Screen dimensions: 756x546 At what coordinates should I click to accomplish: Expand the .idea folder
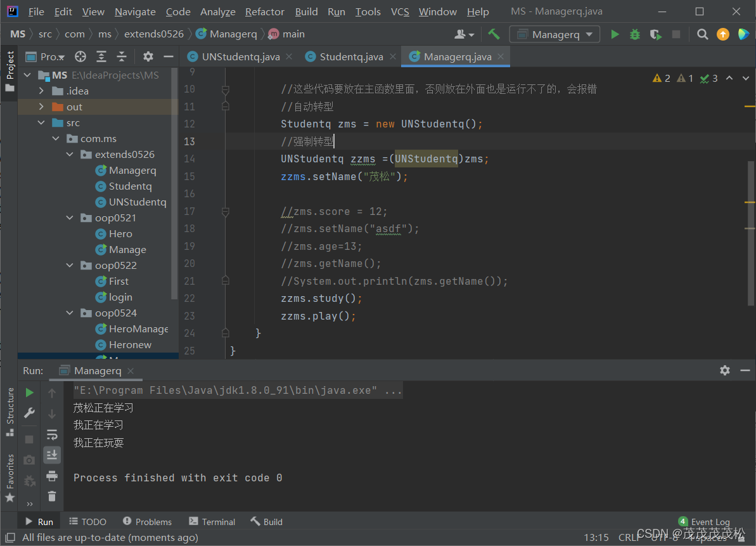41,91
